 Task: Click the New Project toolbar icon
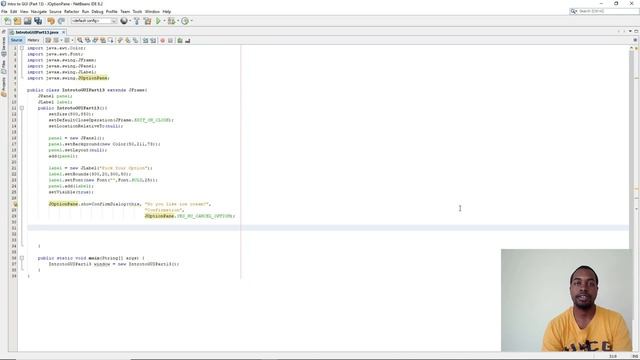(18, 21)
